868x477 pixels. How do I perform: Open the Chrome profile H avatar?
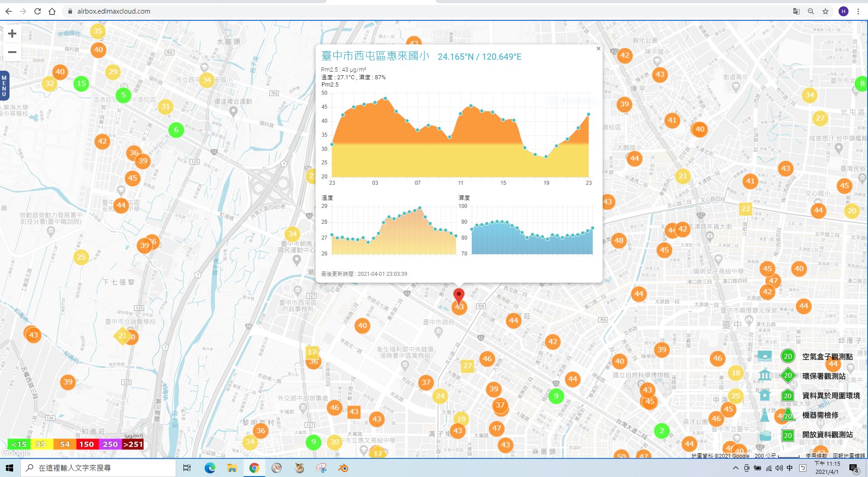coord(843,11)
